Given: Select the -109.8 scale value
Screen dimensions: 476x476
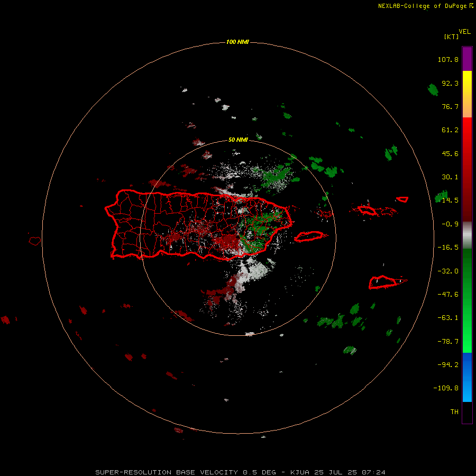Looking at the screenshot, I should coord(446,388).
